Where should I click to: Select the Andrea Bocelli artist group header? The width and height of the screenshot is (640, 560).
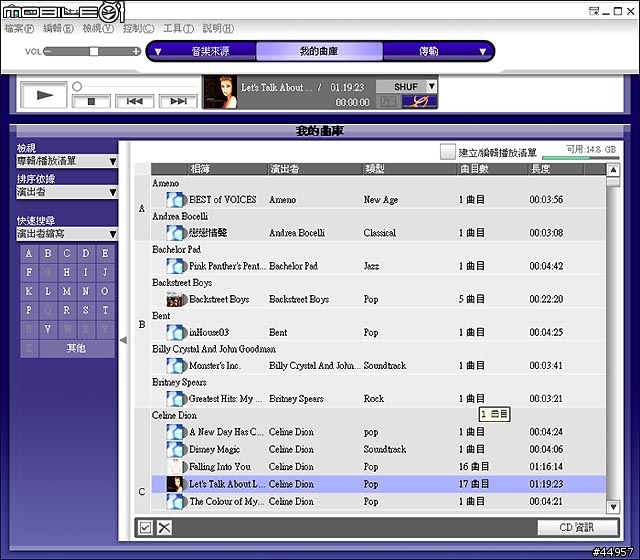coord(180,216)
